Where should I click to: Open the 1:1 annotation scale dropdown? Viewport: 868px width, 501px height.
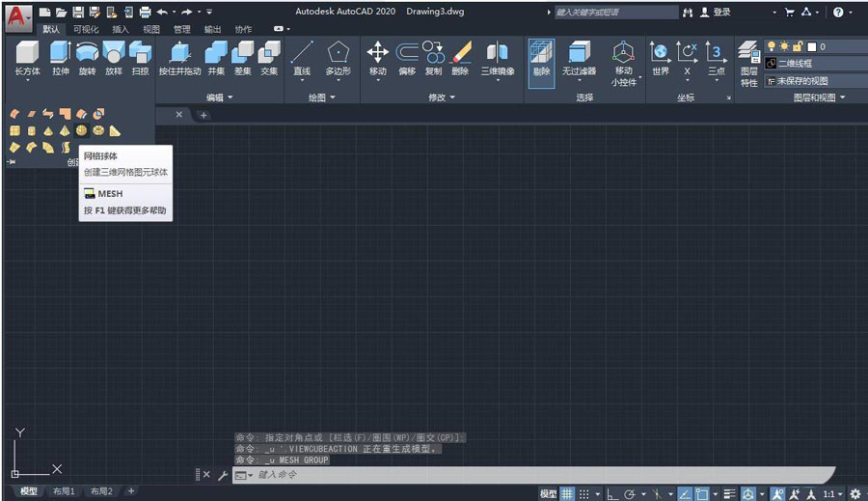832,494
